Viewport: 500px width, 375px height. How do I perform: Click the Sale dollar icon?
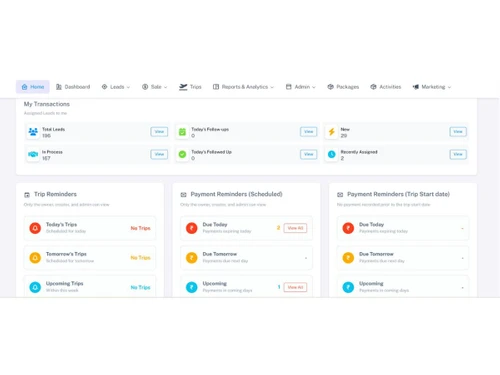pos(145,87)
